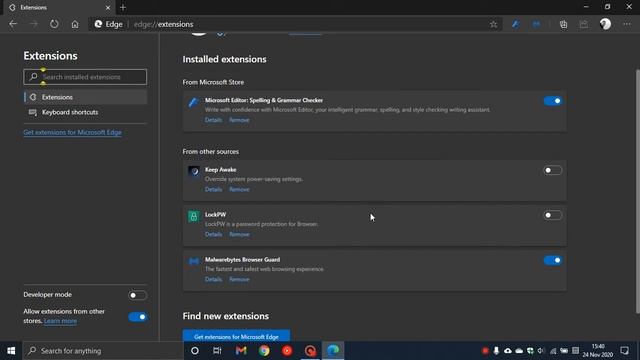640x360 pixels.
Task: Remove the LockPW extension
Action: click(x=239, y=234)
